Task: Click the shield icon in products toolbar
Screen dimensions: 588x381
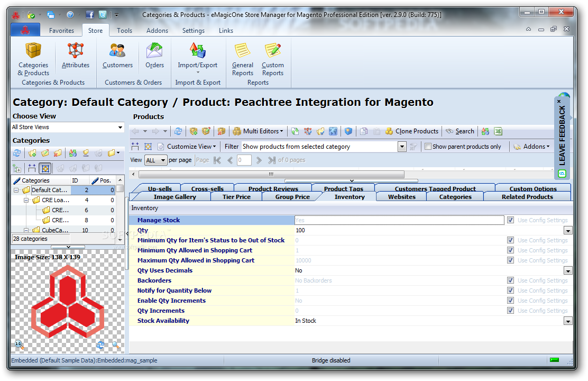Action: [348, 131]
